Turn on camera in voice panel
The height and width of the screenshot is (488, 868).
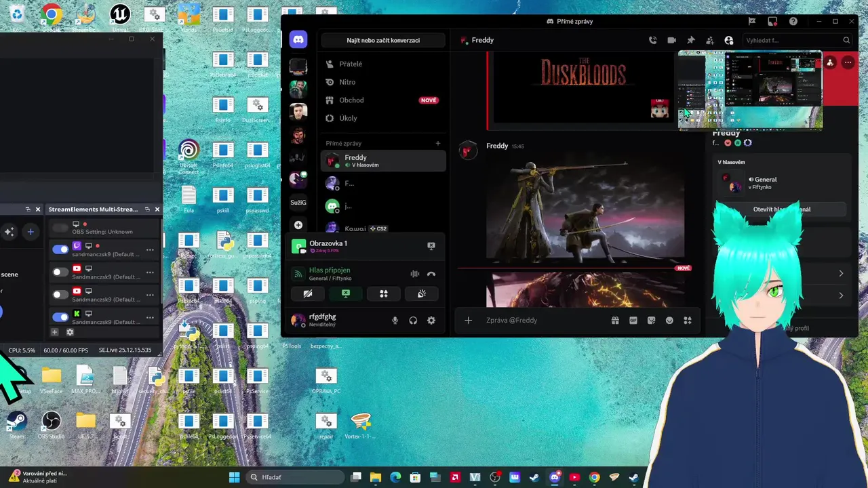pyautogui.click(x=308, y=293)
